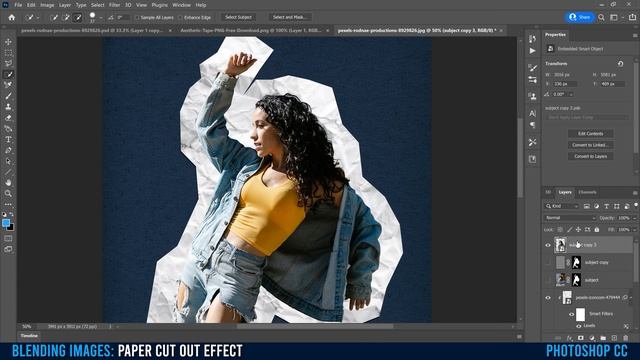Select the Horizontal Type tool
Screen dimensions: 640x360
8,140
